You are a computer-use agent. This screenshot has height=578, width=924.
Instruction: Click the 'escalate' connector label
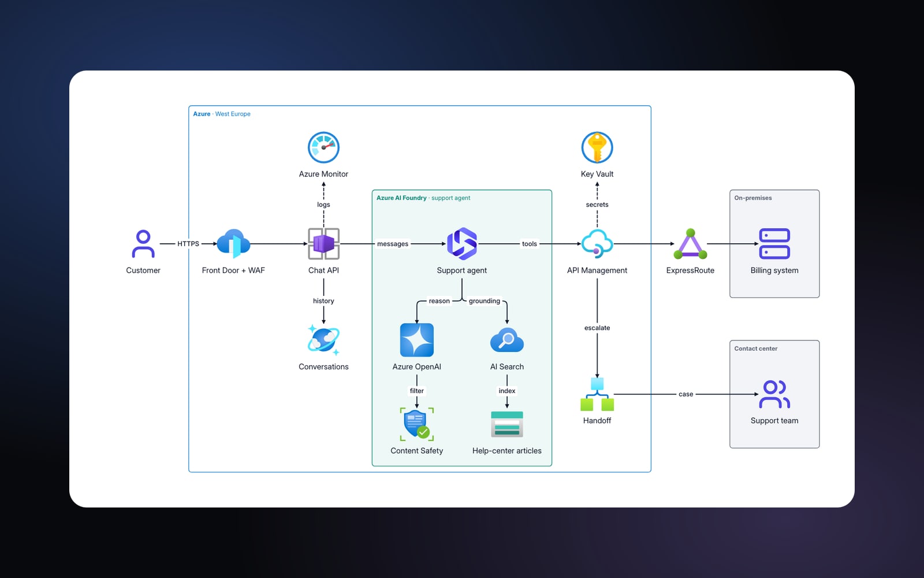[597, 328]
